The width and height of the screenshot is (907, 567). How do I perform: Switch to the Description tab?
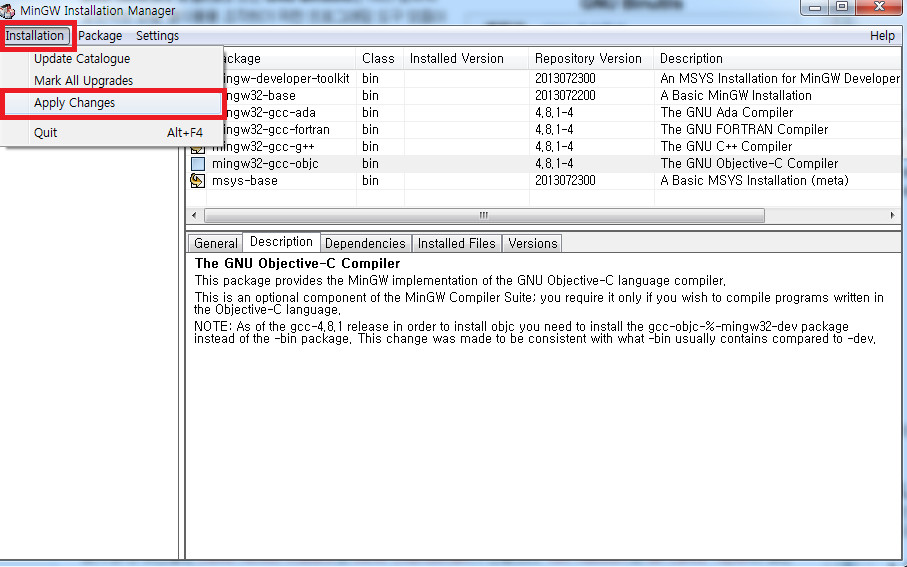pyautogui.click(x=281, y=242)
